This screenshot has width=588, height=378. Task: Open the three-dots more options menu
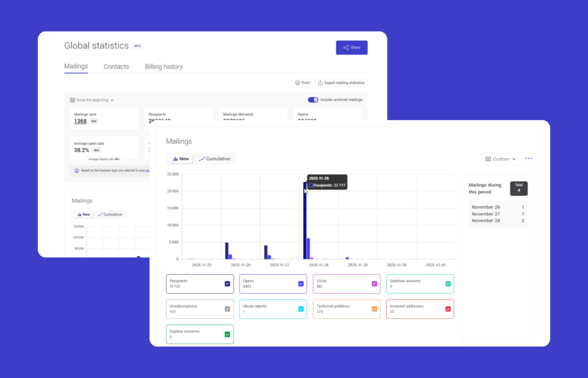coord(529,159)
